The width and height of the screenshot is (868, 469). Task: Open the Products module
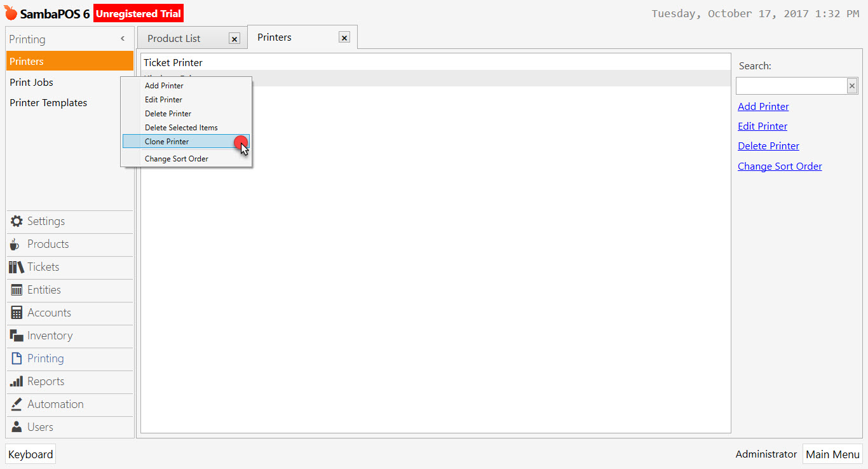[x=48, y=244]
